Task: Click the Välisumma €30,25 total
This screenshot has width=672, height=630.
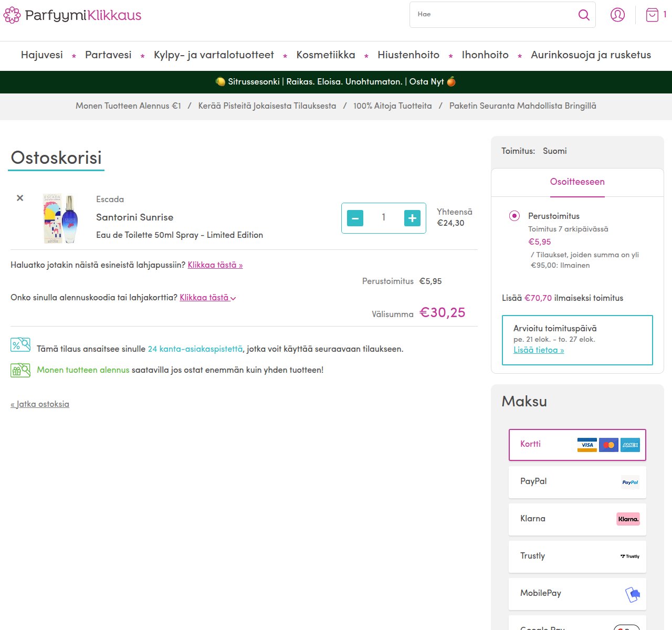Action: [418, 313]
